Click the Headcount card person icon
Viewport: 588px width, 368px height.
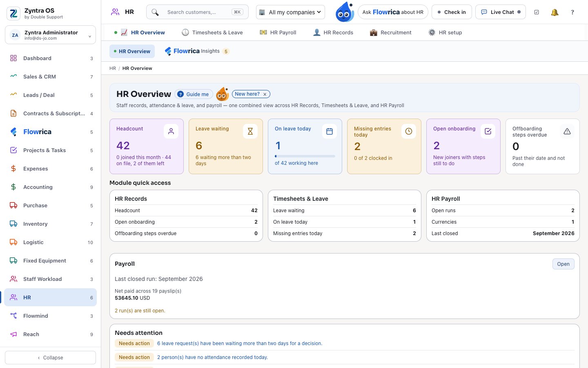pyautogui.click(x=171, y=131)
